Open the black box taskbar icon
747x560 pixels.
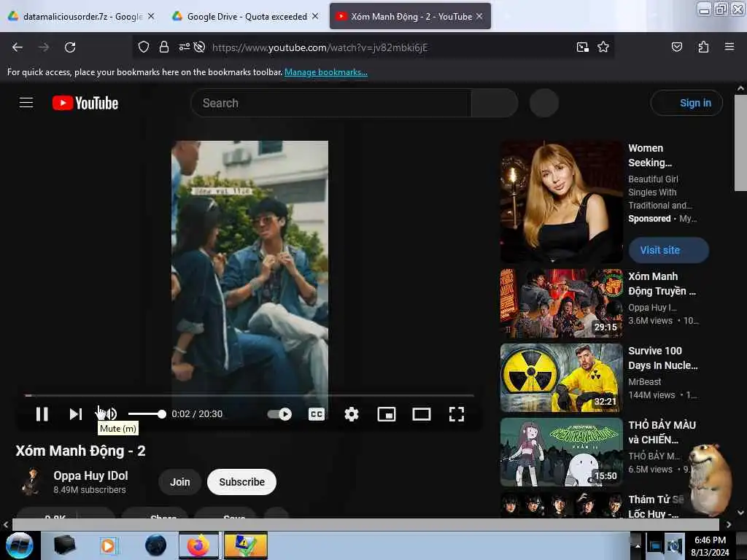64,545
